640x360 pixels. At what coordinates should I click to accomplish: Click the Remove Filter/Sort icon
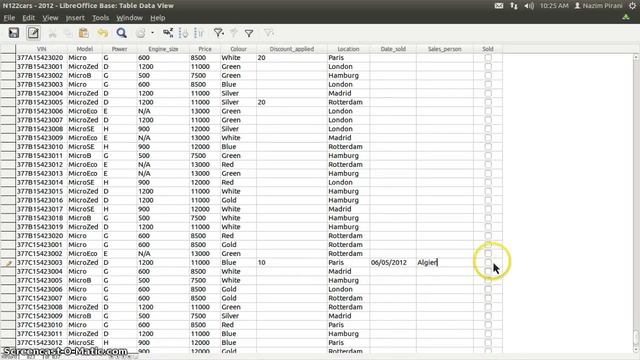(268, 33)
